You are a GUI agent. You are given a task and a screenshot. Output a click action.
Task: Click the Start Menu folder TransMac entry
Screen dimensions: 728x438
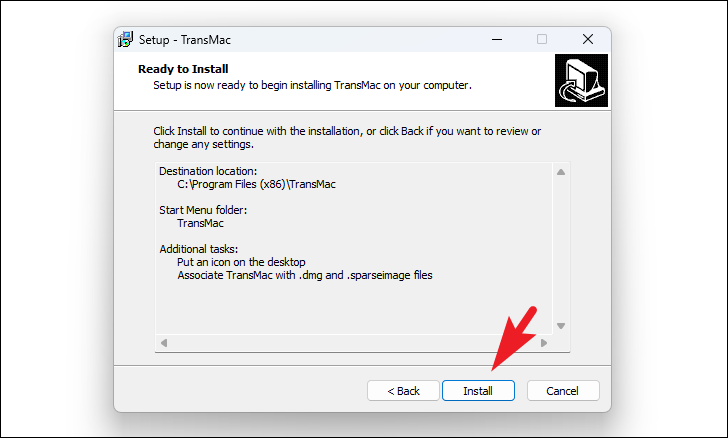(200, 223)
